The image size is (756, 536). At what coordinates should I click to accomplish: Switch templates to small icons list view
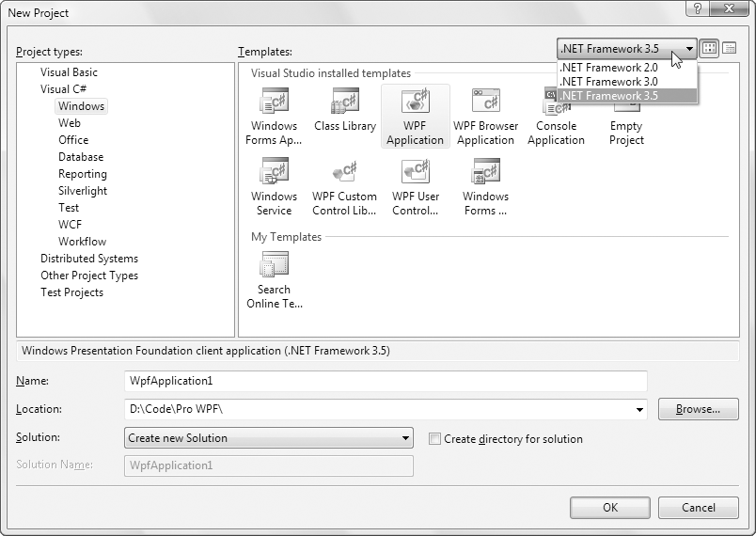pos(730,48)
